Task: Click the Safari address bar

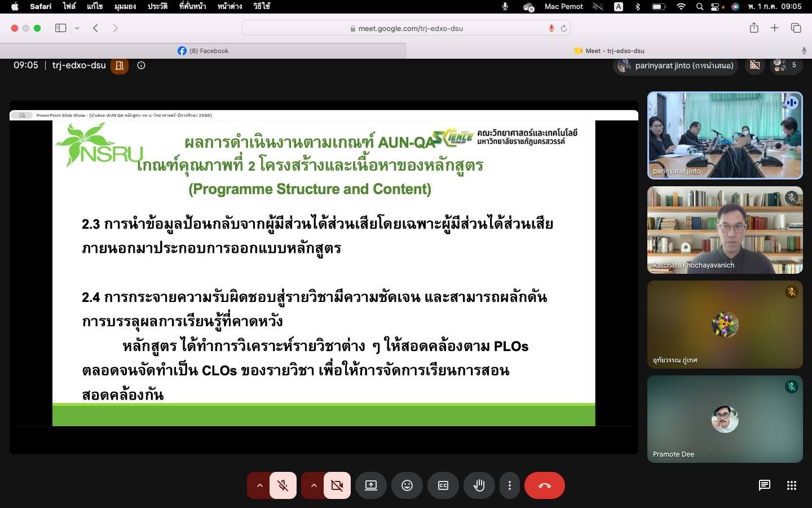Action: pos(406,28)
